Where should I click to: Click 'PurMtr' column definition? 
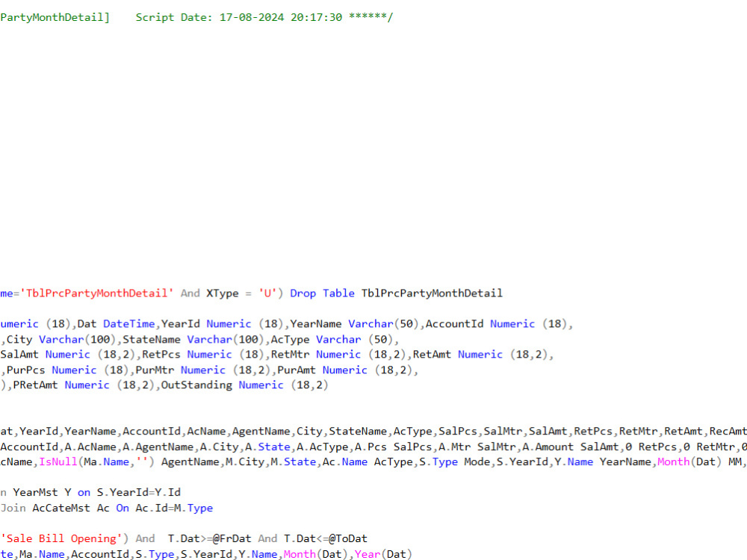click(x=155, y=370)
